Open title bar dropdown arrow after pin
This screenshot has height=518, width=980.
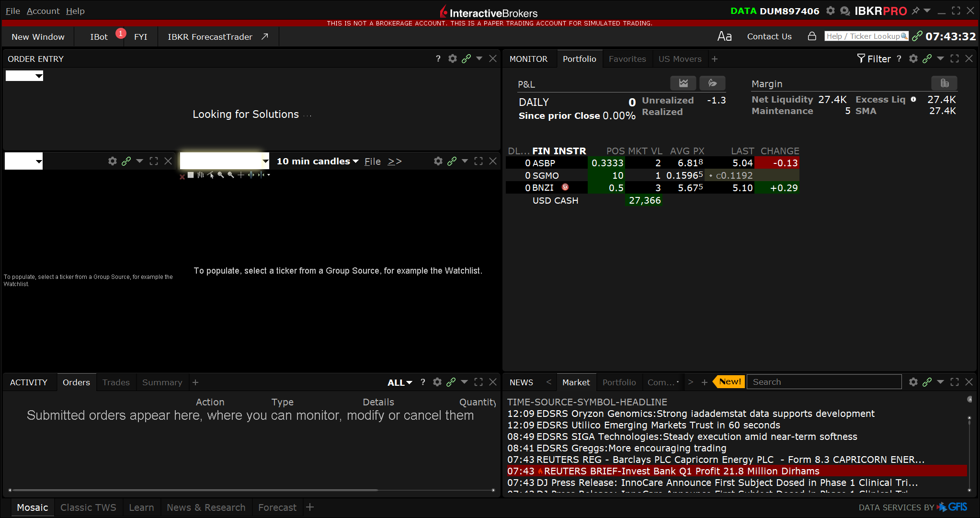[927, 11]
